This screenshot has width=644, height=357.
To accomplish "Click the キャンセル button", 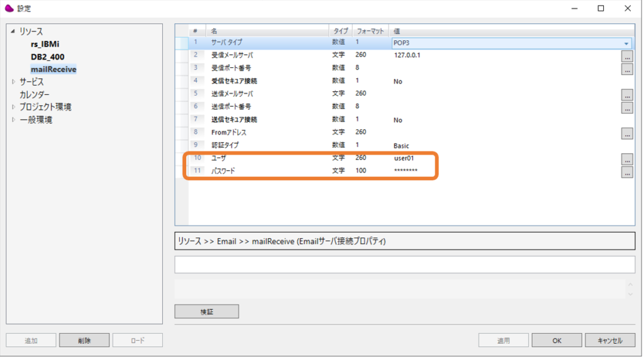I will pyautogui.click(x=610, y=340).
